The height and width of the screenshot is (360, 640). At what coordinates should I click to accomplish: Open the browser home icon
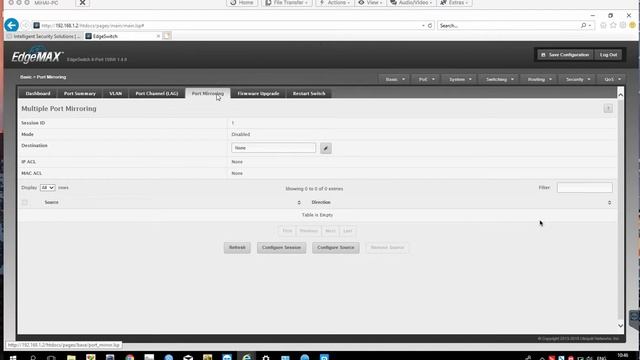603,25
